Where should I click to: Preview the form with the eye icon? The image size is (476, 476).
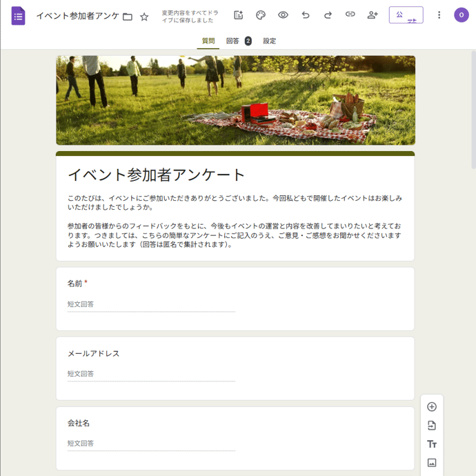tap(283, 15)
